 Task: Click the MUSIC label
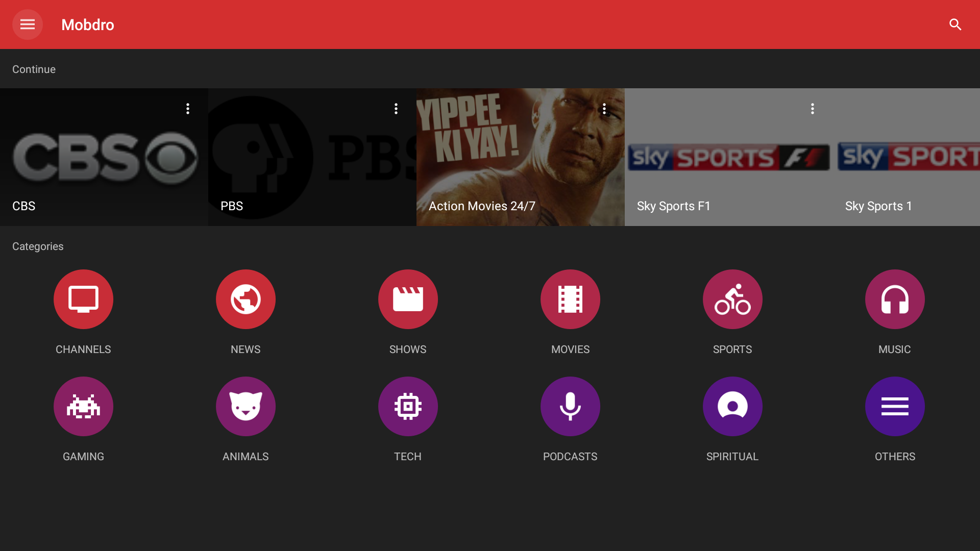[x=895, y=349]
